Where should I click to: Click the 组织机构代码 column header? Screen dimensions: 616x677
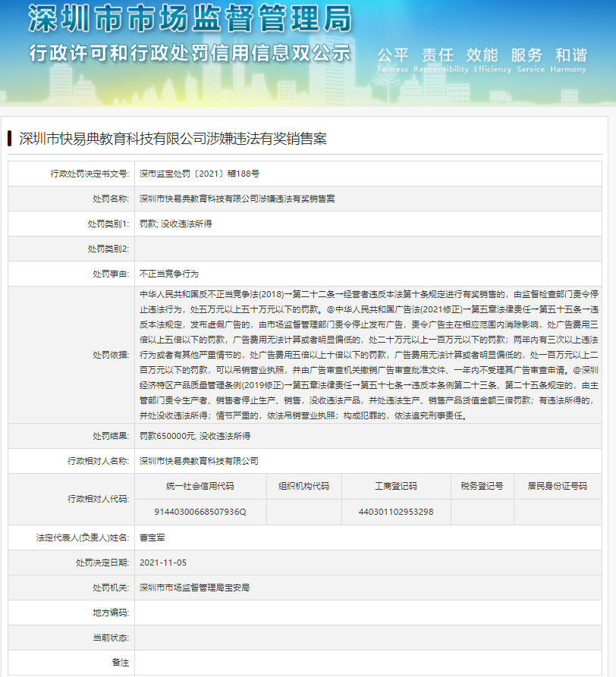click(x=303, y=486)
